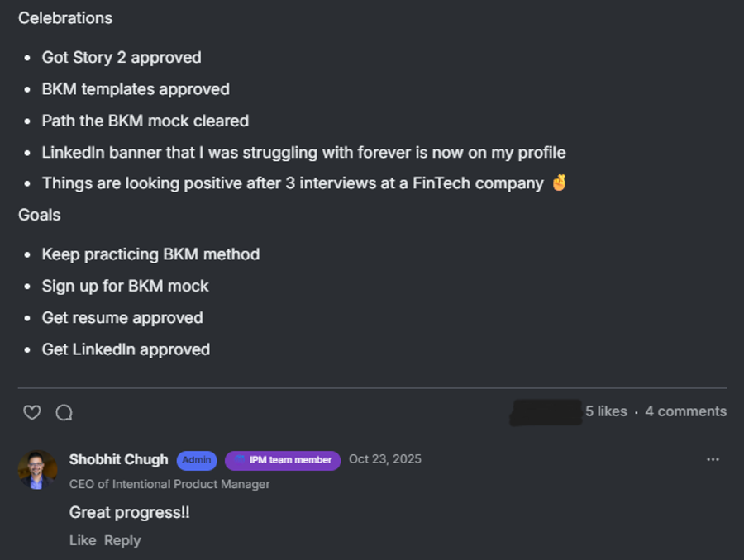Image resolution: width=744 pixels, height=560 pixels.
Task: Select the Celebrations heading
Action: 64,17
